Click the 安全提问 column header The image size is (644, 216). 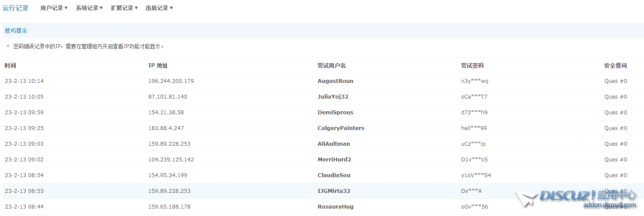615,65
